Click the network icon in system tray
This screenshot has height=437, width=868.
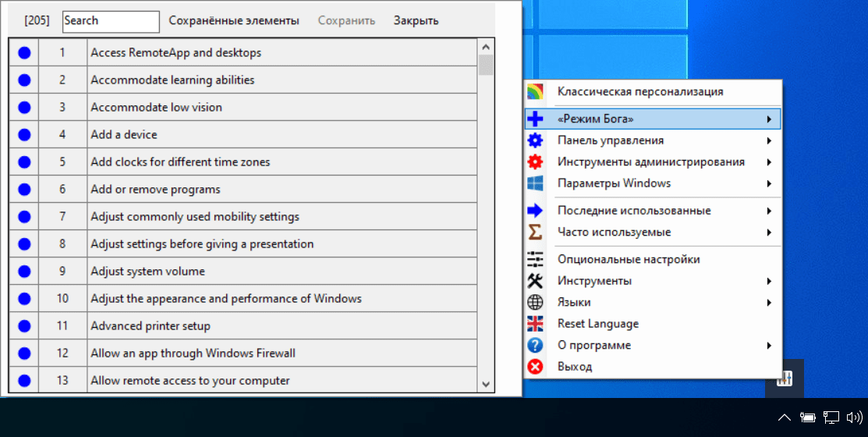click(x=831, y=417)
